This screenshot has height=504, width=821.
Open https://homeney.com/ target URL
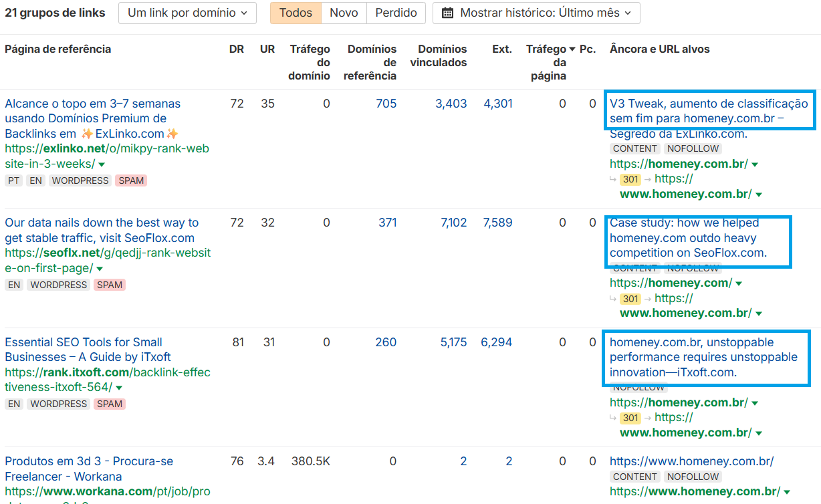(671, 283)
